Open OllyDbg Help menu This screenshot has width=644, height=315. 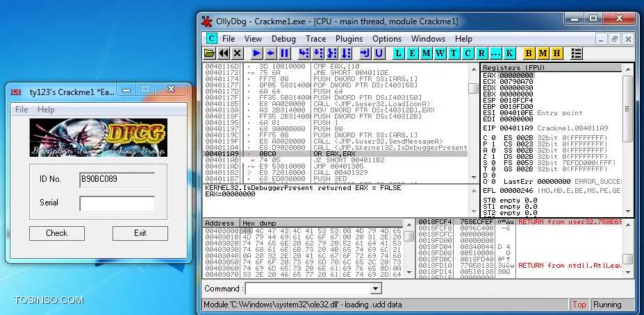pyautogui.click(x=463, y=39)
